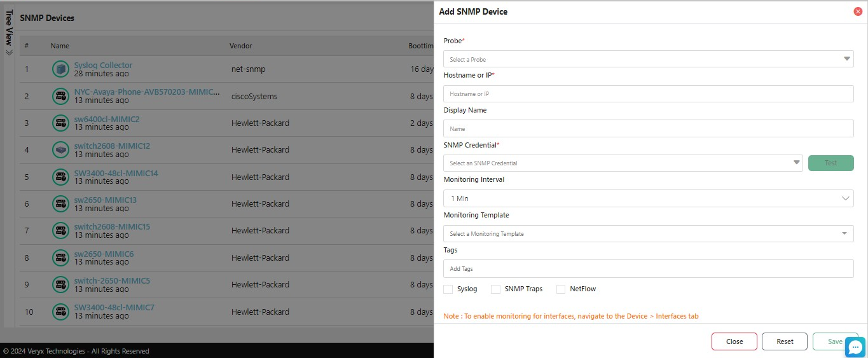Screen dimensions: 868x358
Task: Open the Monitoring Template dropdown
Action: [x=648, y=233]
